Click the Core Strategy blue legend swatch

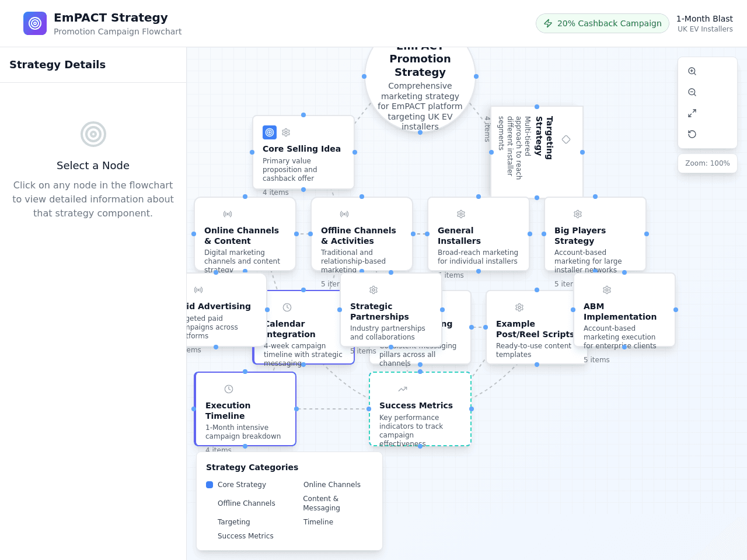pyautogui.click(x=210, y=485)
